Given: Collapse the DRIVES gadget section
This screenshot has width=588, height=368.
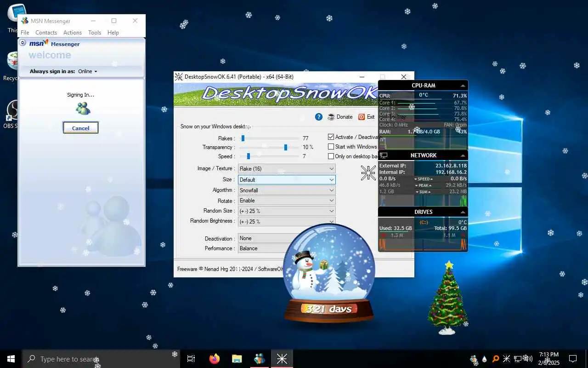Looking at the screenshot, I should point(463,212).
